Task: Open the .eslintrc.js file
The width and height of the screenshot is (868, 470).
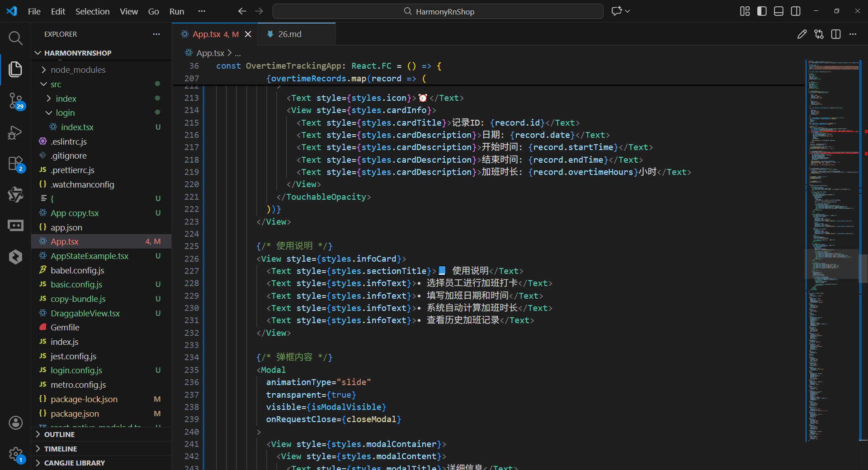Action: click(101, 141)
